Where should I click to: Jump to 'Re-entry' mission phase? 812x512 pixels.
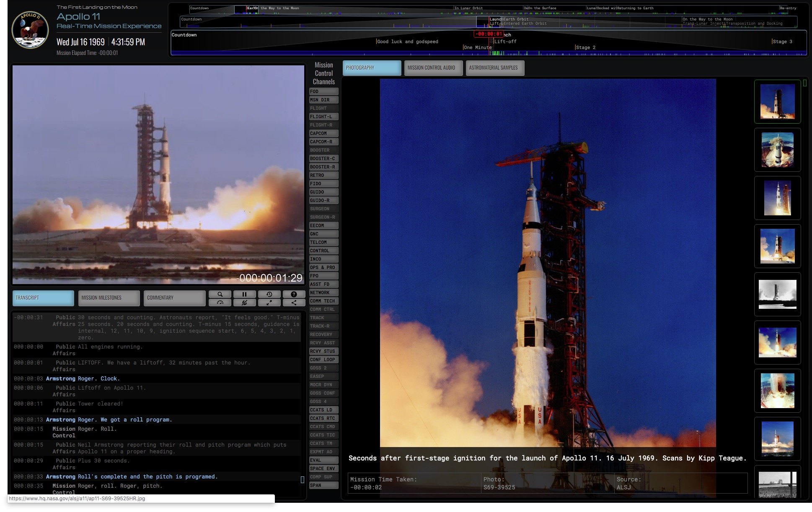(788, 8)
